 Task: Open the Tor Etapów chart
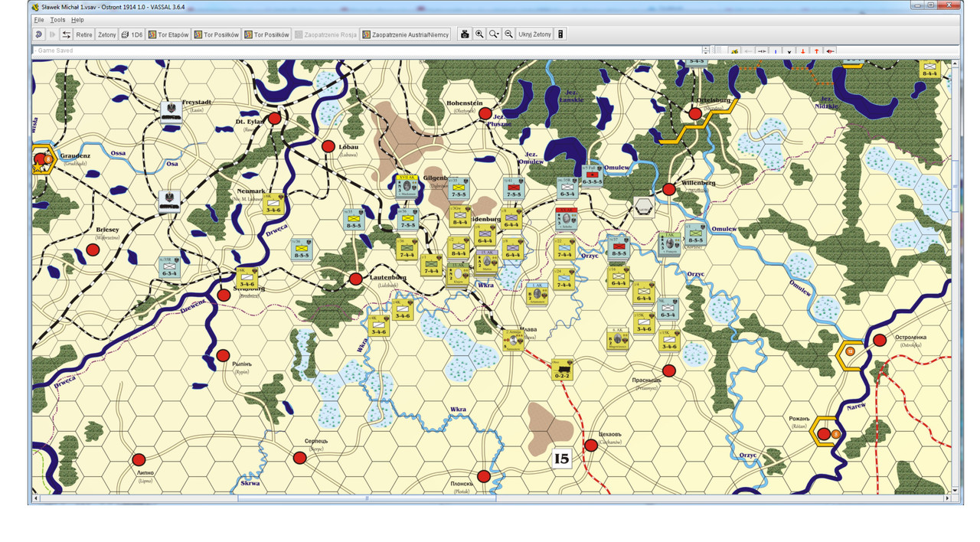[x=169, y=34]
